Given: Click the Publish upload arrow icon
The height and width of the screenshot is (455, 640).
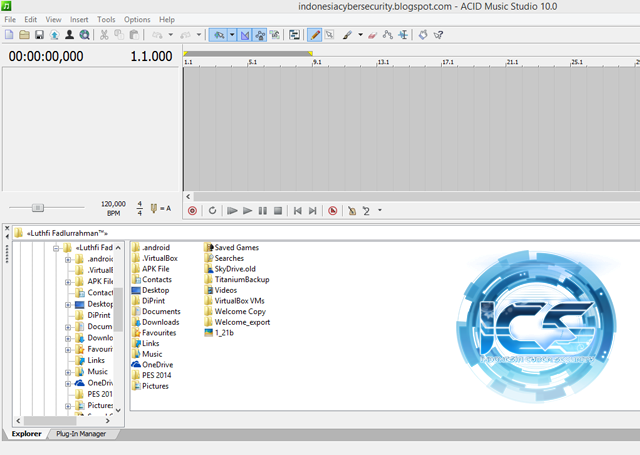Looking at the screenshot, I should click(x=54, y=35).
